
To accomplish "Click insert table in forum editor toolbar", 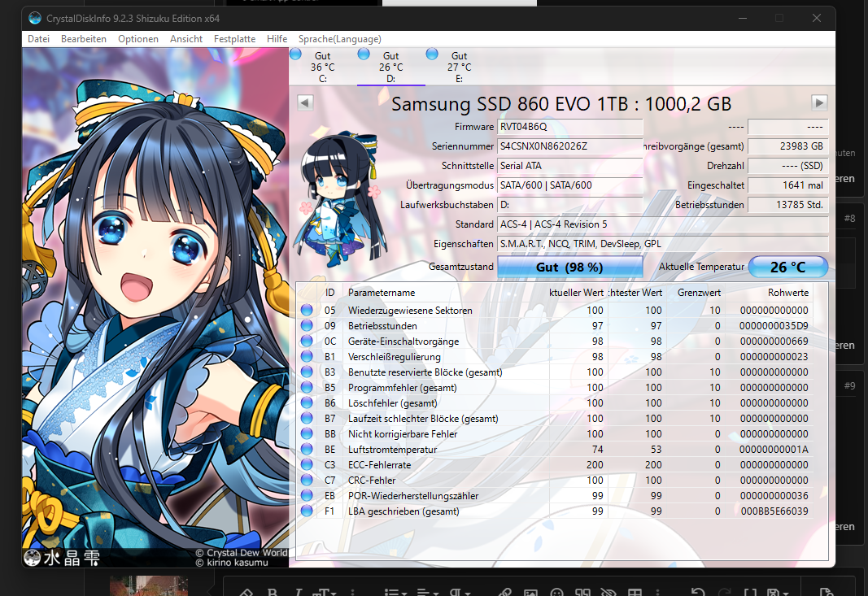I will point(635,592).
